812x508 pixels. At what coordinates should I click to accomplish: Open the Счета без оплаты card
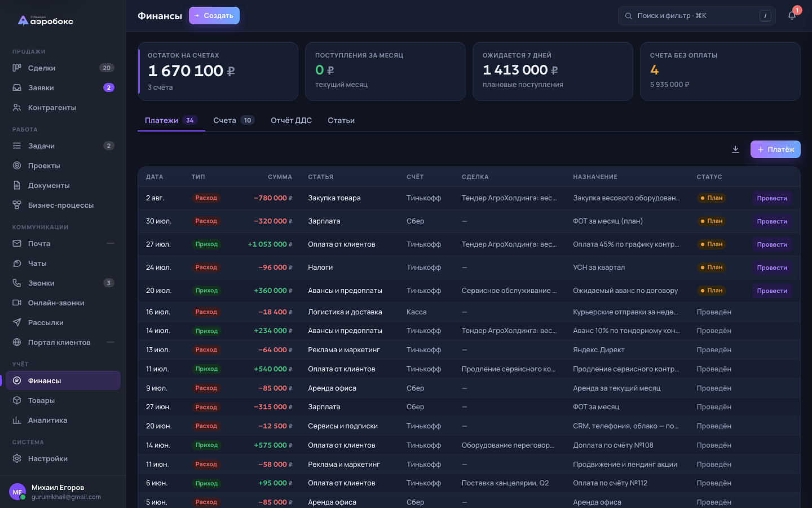(x=720, y=71)
